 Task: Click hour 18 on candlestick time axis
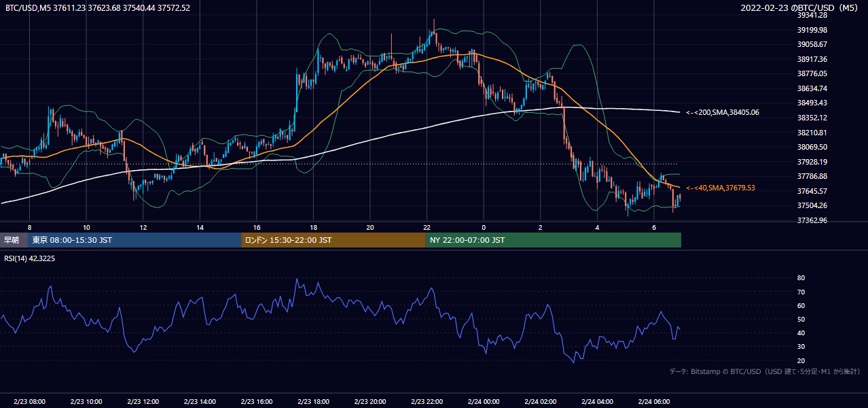pyautogui.click(x=313, y=227)
